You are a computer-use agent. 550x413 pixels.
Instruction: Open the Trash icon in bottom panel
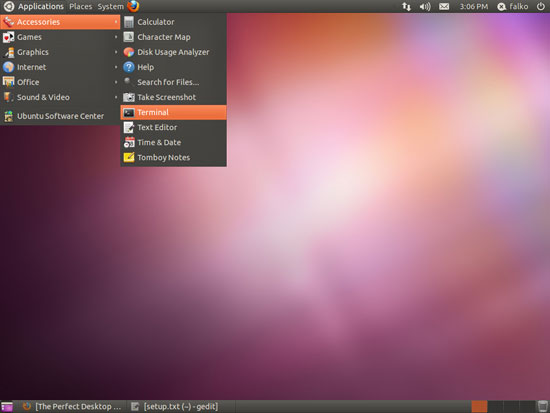[x=543, y=406]
